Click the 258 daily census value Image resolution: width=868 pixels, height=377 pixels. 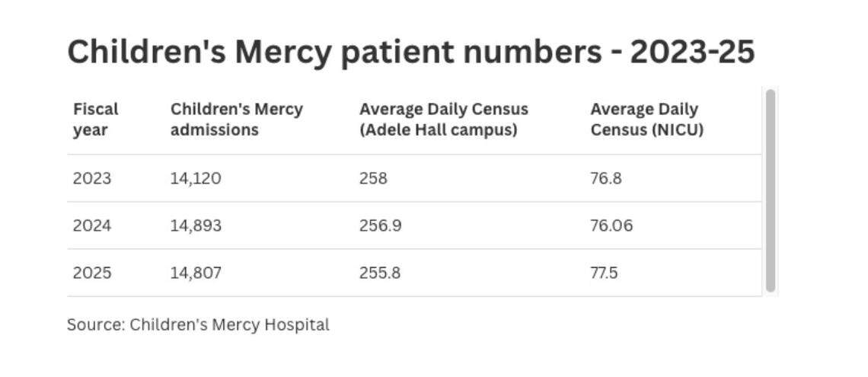tap(373, 178)
